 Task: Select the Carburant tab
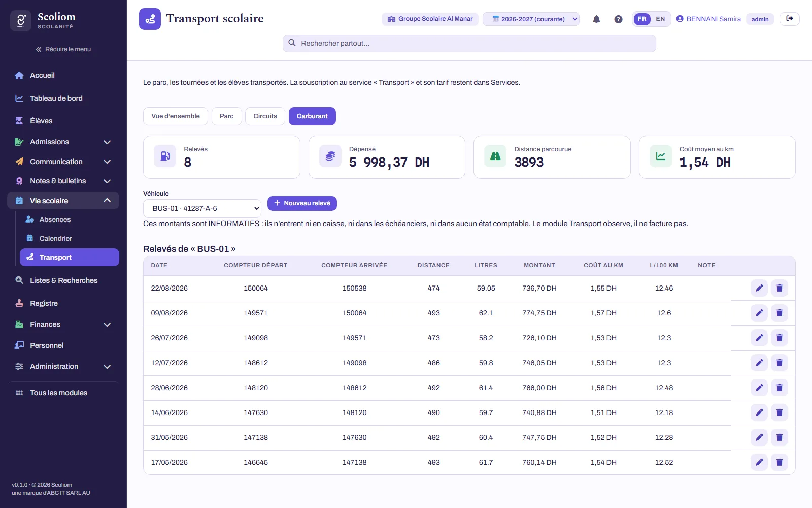(312, 116)
